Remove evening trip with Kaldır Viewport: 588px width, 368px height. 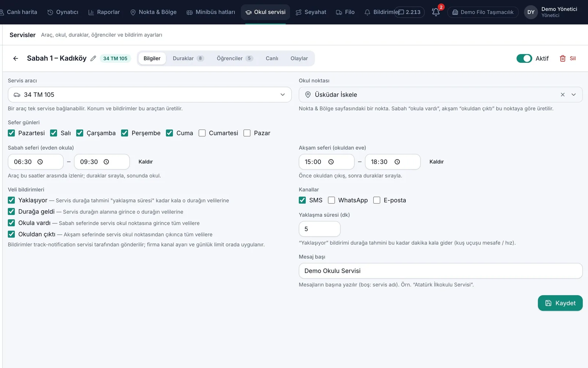(437, 162)
